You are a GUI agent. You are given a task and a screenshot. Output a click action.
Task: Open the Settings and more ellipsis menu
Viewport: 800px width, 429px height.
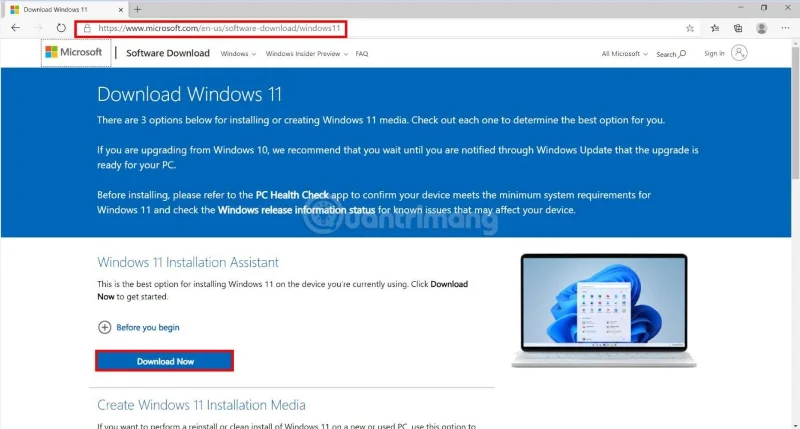(785, 28)
